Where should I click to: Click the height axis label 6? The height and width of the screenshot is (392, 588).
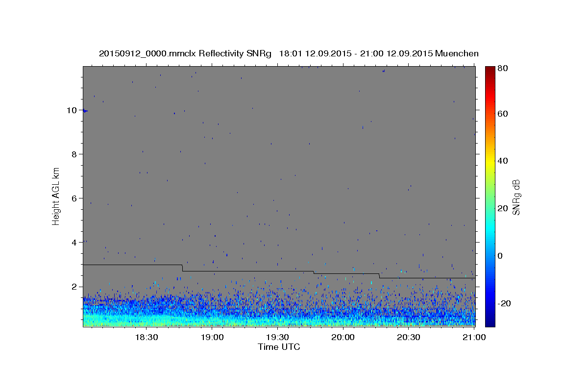click(x=74, y=198)
